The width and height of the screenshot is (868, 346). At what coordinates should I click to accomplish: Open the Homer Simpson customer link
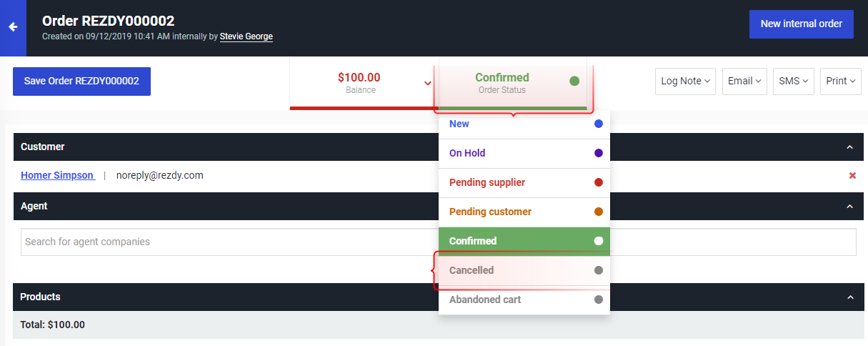(x=57, y=175)
